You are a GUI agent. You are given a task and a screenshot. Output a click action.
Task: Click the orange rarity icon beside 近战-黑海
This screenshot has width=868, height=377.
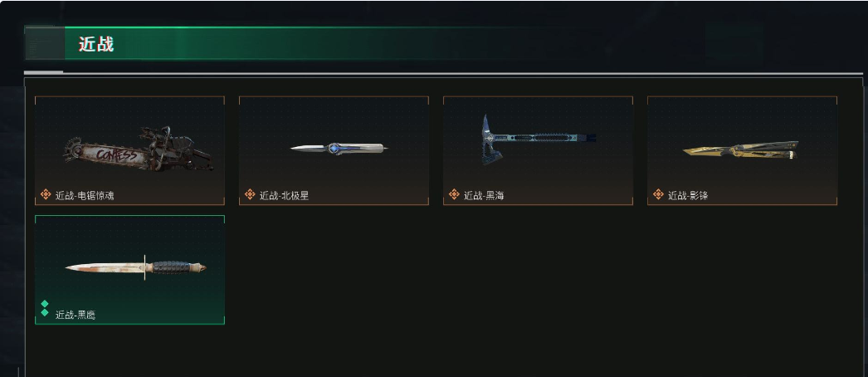(x=455, y=194)
